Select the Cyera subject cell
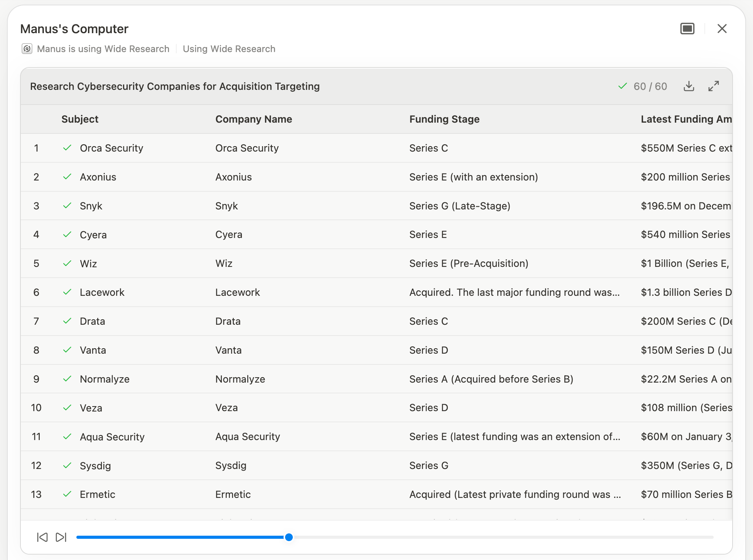 tap(93, 235)
